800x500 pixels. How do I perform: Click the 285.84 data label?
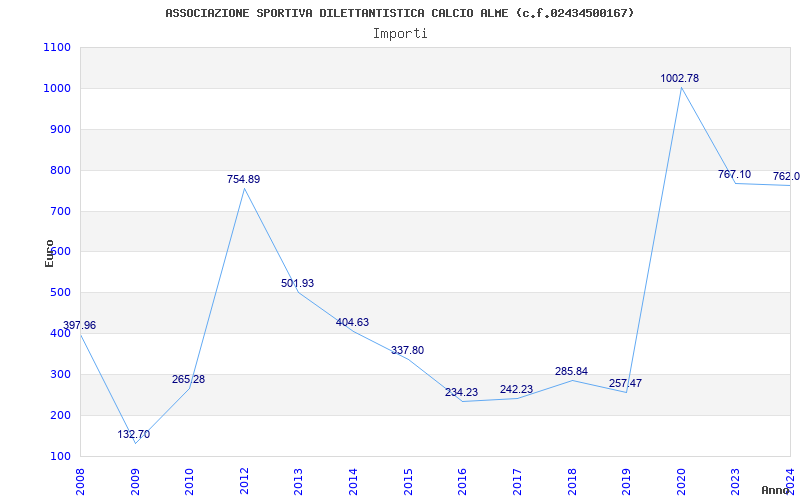[x=571, y=372]
